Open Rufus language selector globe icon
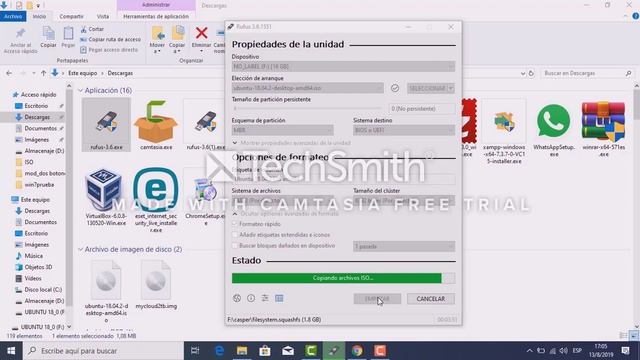640x360 pixels. coord(237,298)
